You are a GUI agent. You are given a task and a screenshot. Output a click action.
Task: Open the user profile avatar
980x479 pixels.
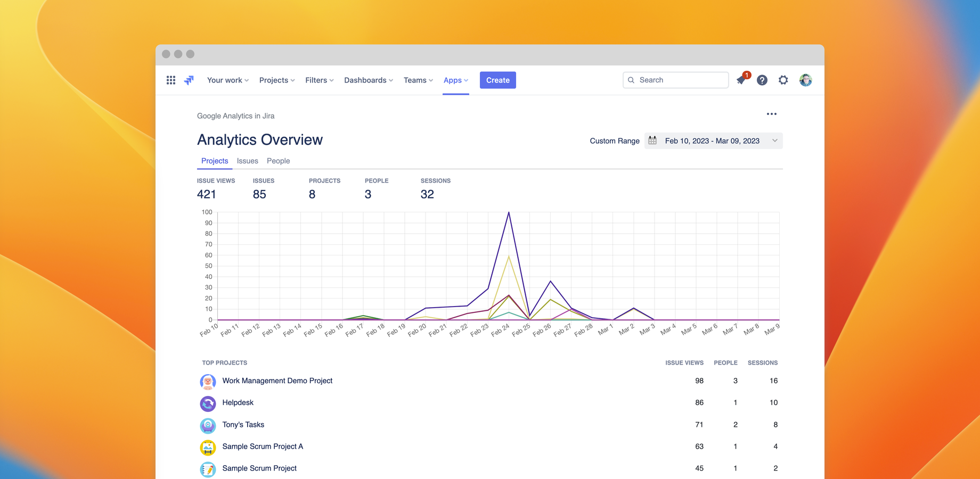click(x=805, y=80)
